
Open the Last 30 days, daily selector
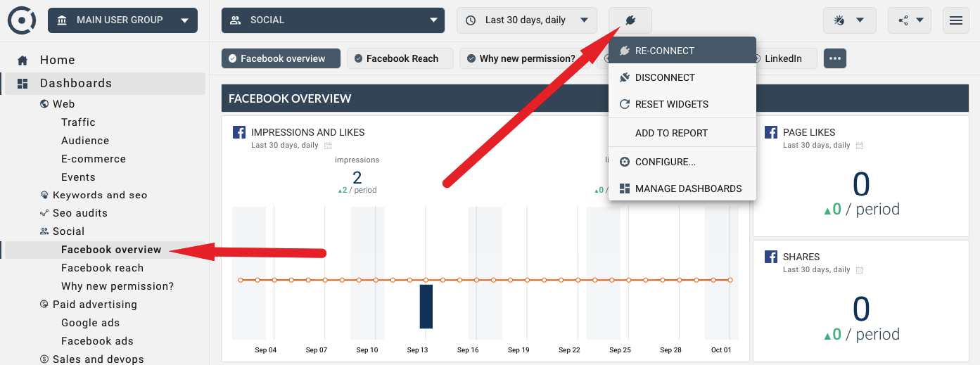pyautogui.click(x=527, y=20)
